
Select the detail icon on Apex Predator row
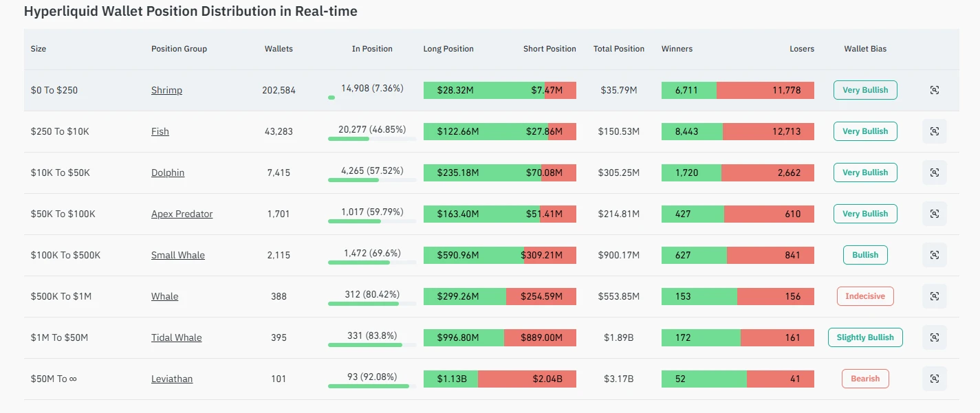(x=934, y=214)
